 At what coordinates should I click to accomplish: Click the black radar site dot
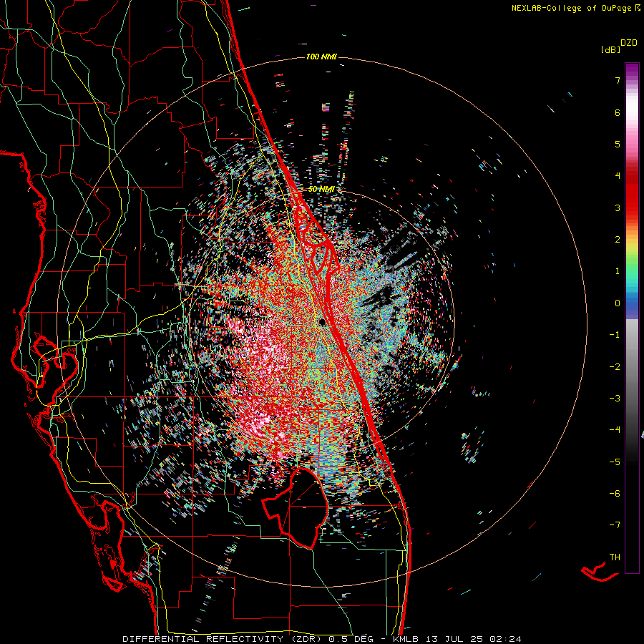(x=323, y=322)
